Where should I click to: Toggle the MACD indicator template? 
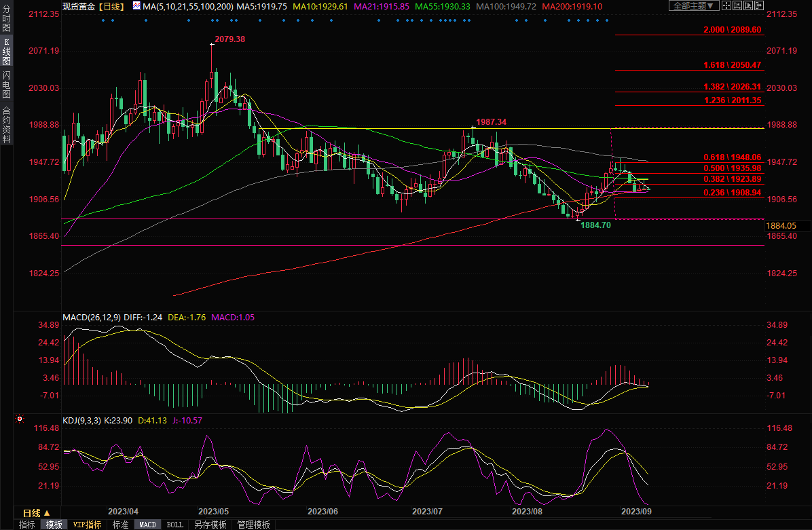pyautogui.click(x=147, y=525)
